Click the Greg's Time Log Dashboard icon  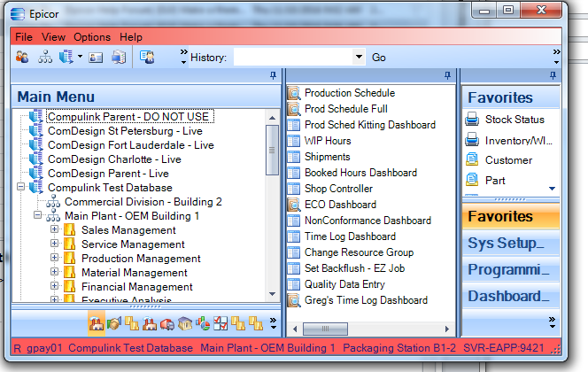(294, 300)
